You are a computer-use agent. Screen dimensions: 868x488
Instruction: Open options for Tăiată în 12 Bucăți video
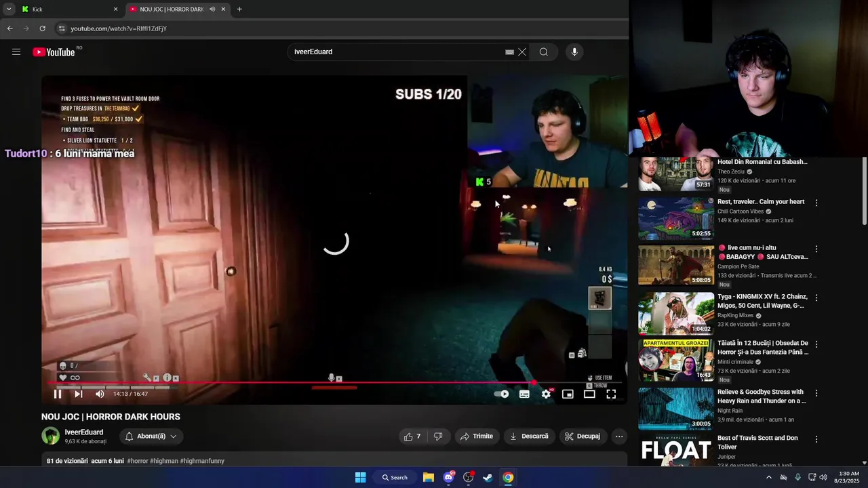click(816, 344)
